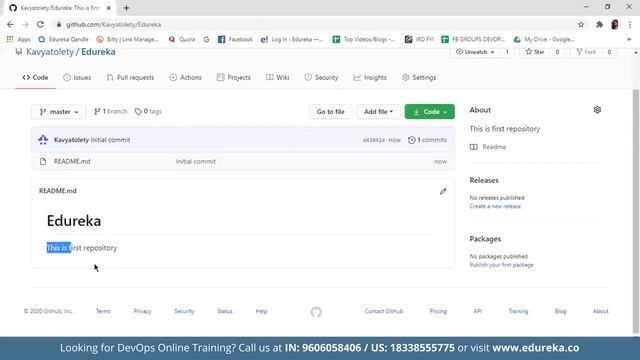Screen dimensions: 640x360
Task: Open the My Drive - Google bookmark
Action: pyautogui.click(x=544, y=39)
